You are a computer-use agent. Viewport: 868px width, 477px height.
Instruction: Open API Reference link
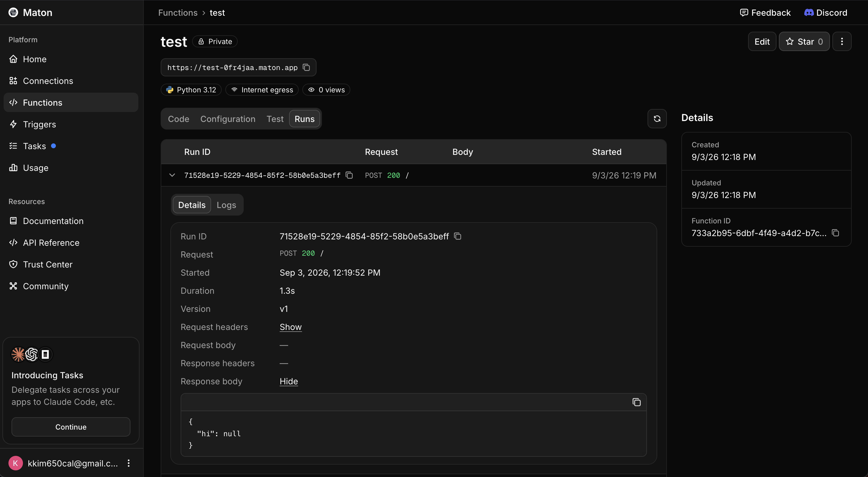point(71,242)
